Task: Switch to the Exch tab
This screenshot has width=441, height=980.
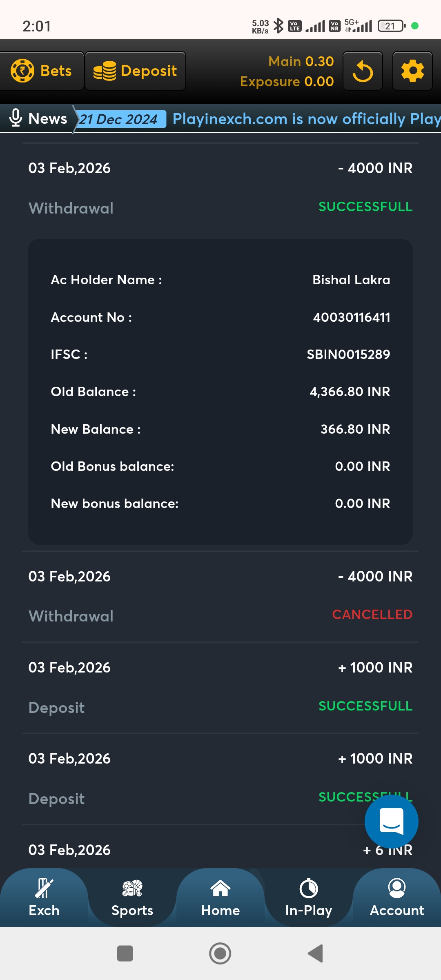Action: tap(44, 898)
